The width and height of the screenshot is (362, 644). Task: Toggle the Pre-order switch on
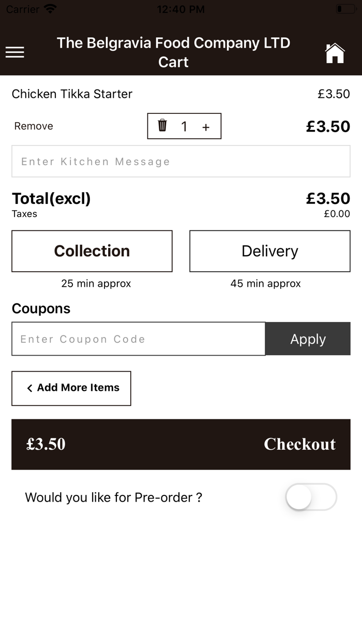311,497
